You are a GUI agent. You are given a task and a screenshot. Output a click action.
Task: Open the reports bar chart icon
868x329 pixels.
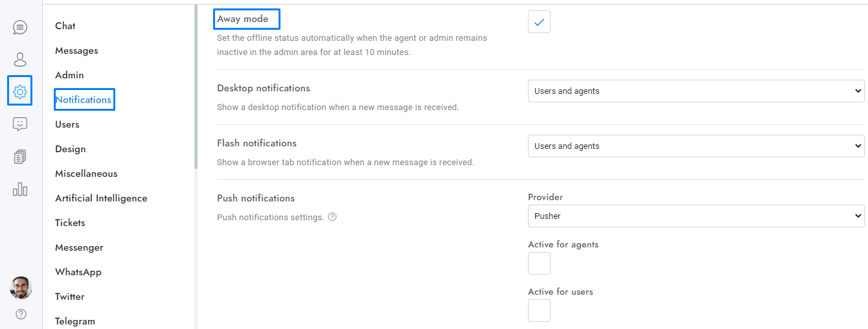tap(20, 189)
